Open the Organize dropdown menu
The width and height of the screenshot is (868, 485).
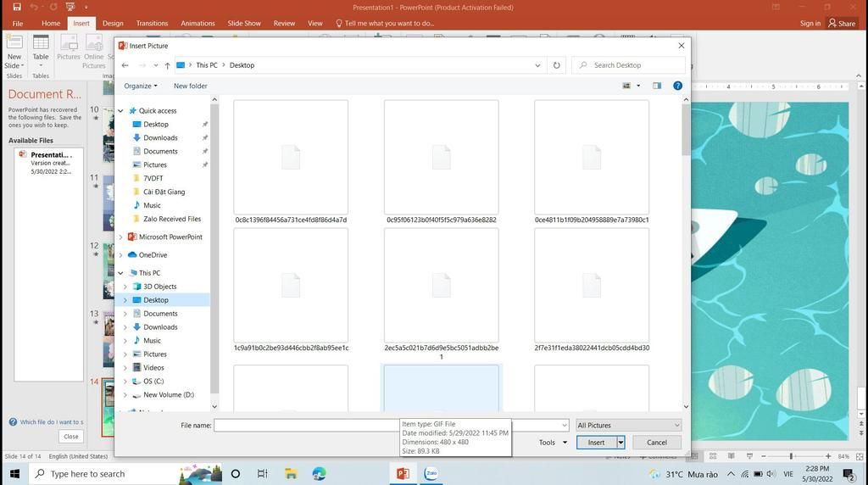pyautogui.click(x=141, y=86)
